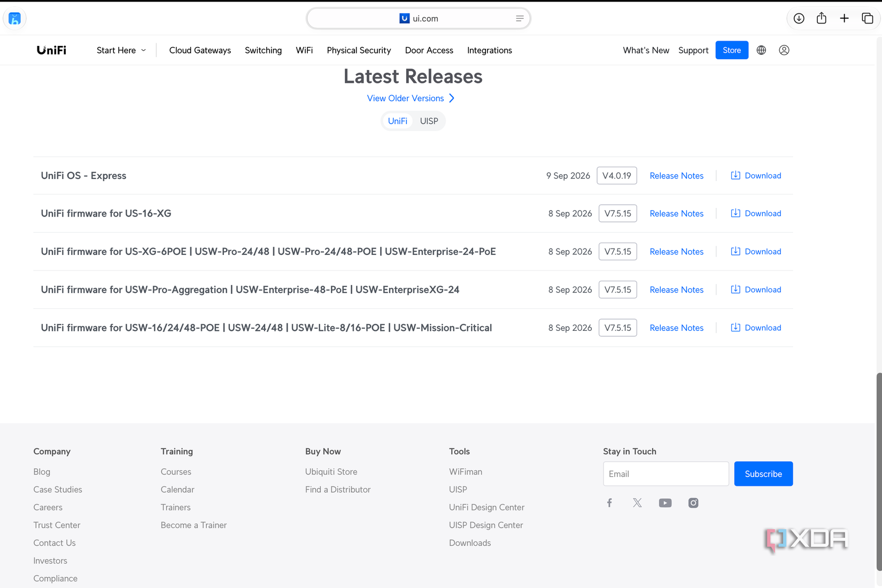Screen dimensions: 882x588
Task: Open What's New page
Action: [646, 50]
